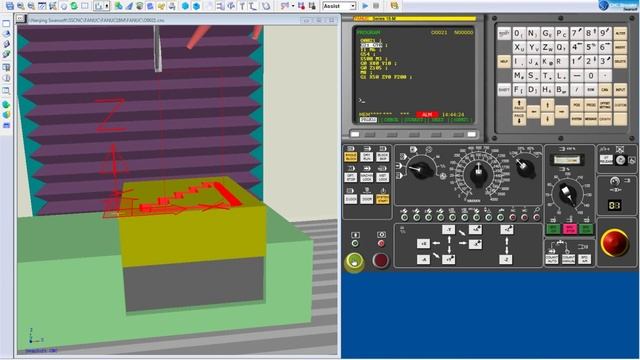Click the zoom in magnifier in toolbar
This screenshot has width=640, height=360.
pos(20,6)
